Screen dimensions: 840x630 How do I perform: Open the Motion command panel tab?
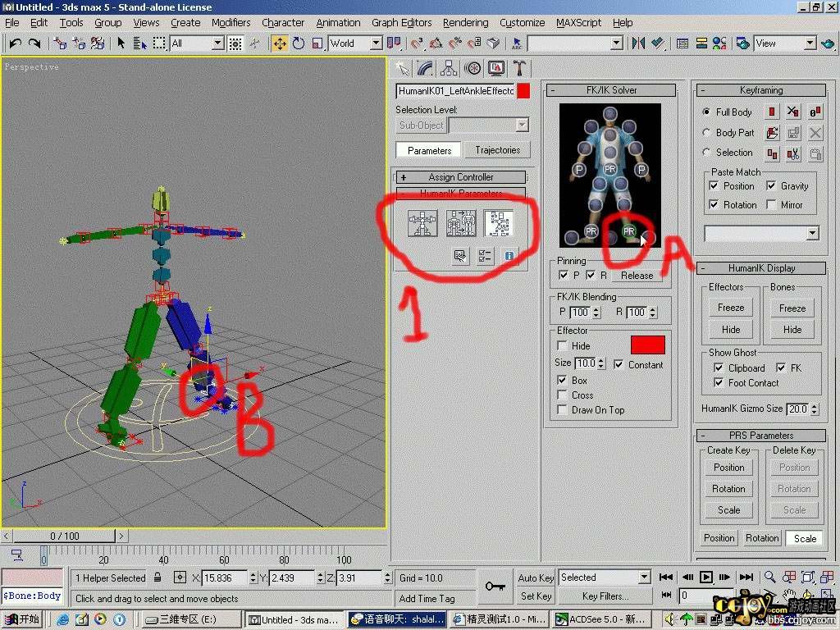pyautogui.click(x=472, y=68)
